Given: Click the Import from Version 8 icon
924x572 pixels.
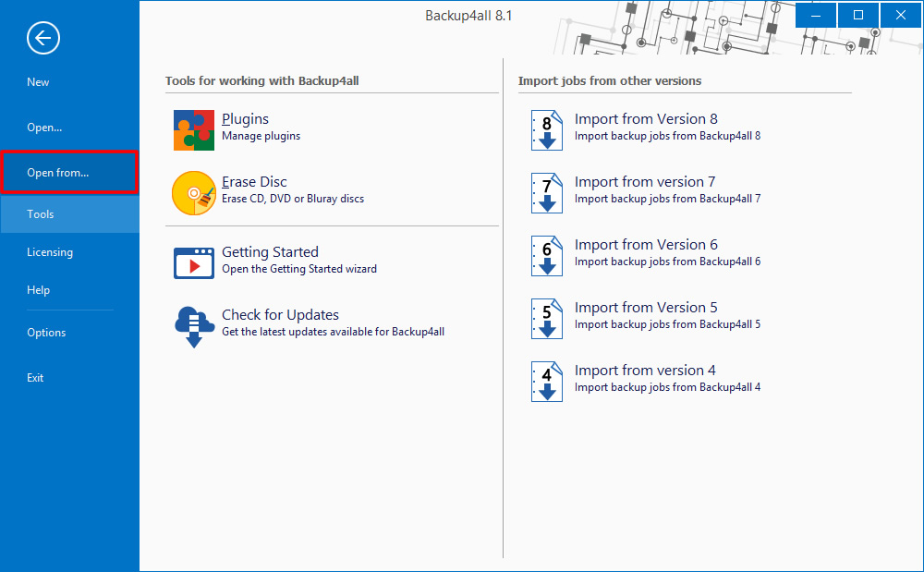Looking at the screenshot, I should click(546, 129).
